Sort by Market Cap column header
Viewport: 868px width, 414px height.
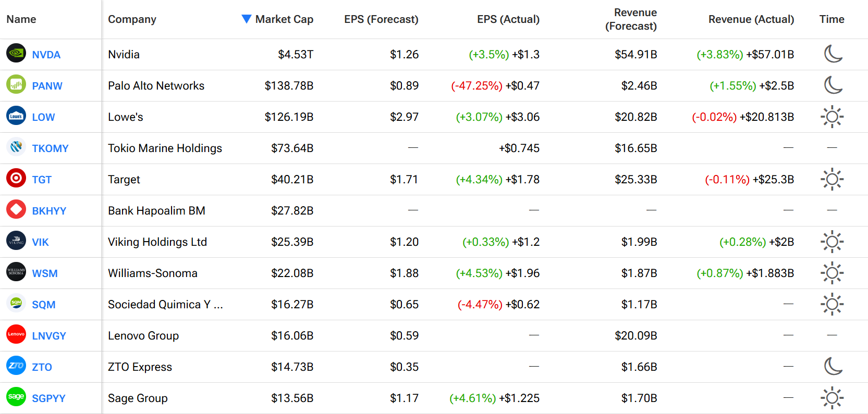click(284, 19)
